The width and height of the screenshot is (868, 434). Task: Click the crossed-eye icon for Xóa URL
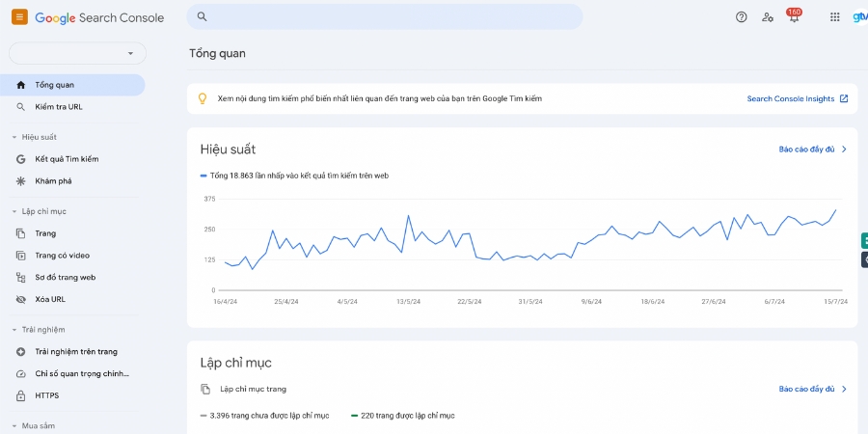tap(21, 300)
